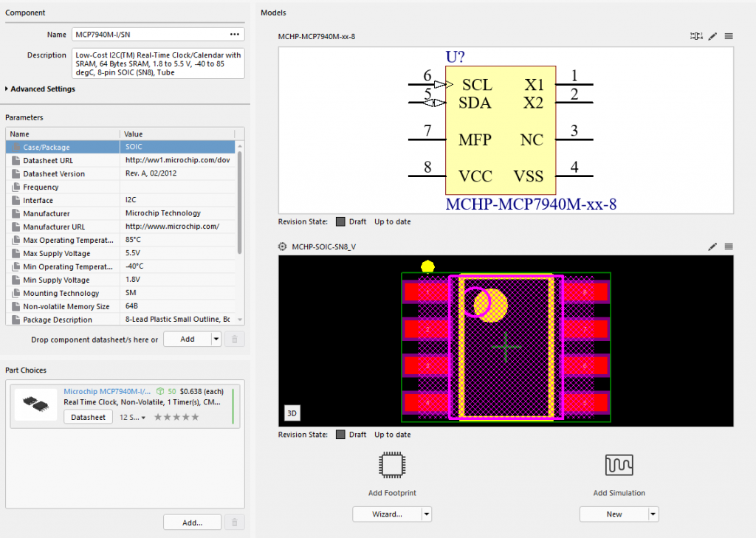The width and height of the screenshot is (756, 538).
Task: Click the 5.5V value cell
Action: [177, 253]
